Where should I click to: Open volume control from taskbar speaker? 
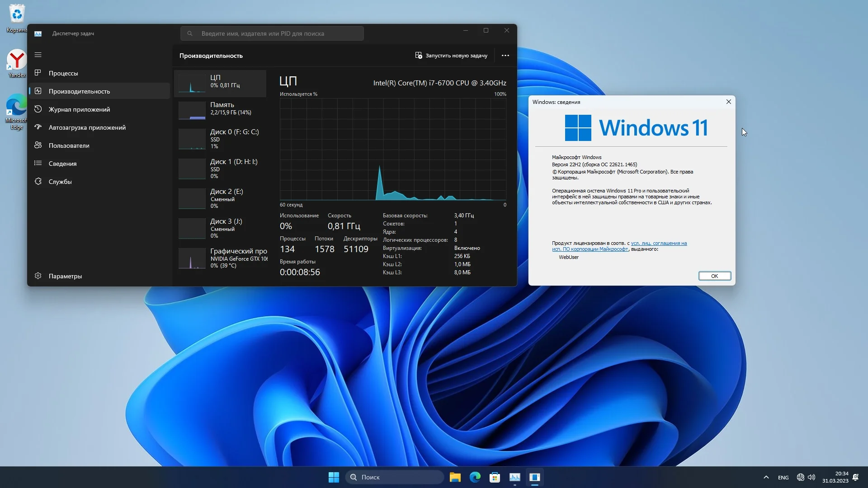[811, 477]
